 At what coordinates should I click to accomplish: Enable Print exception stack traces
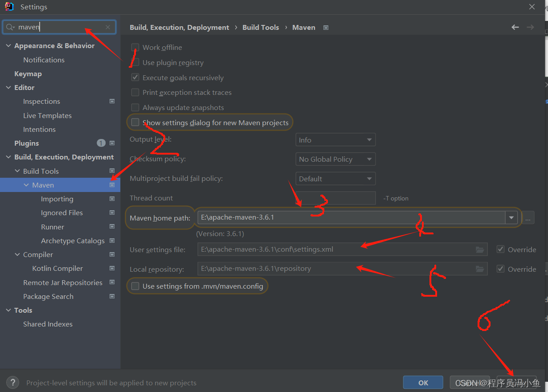pos(135,92)
